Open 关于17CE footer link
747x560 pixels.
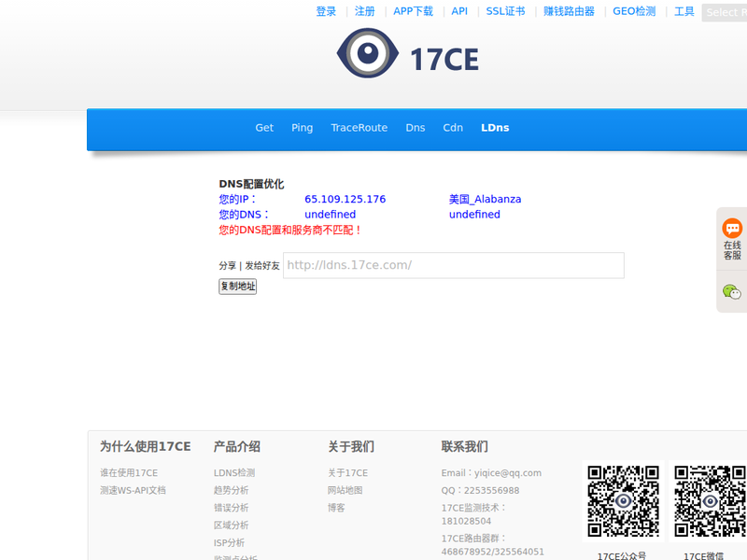347,473
